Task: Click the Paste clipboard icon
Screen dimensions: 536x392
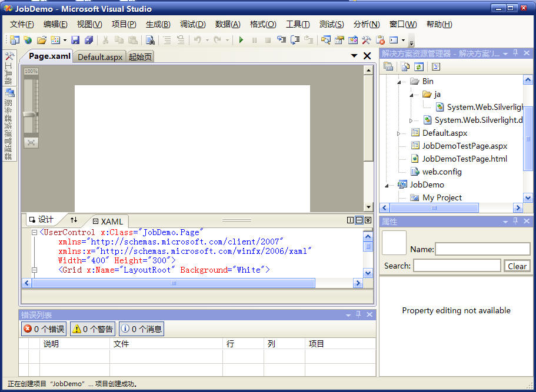Action: click(133, 40)
